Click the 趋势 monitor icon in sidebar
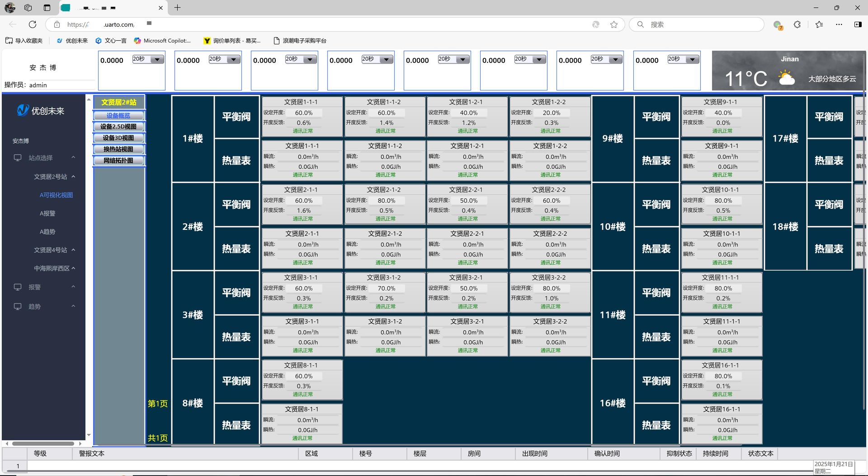This screenshot has width=868, height=476. pos(18,307)
